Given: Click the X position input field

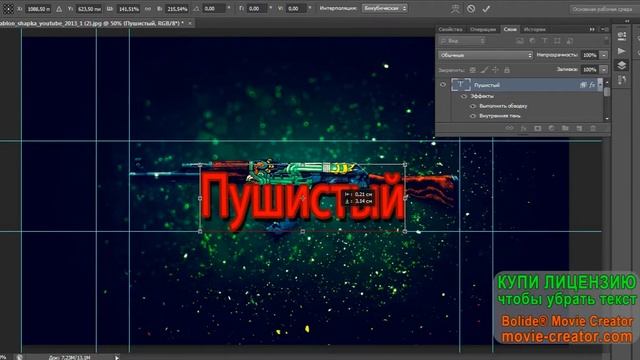Looking at the screenshot, I should pyautogui.click(x=39, y=9).
